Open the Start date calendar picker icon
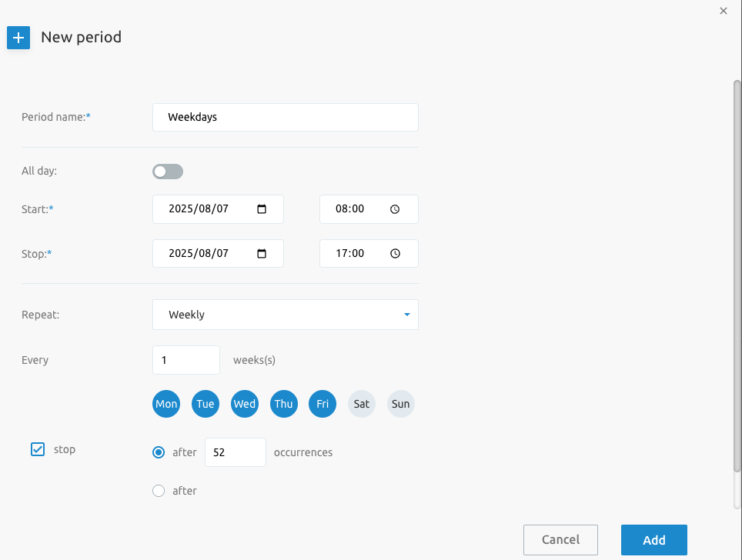 pyautogui.click(x=262, y=209)
